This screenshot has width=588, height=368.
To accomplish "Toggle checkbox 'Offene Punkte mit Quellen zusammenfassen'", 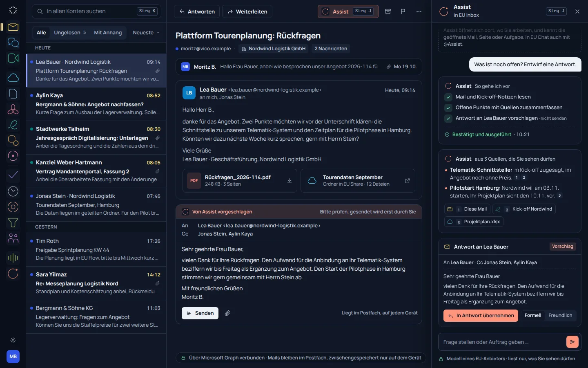I will point(448,108).
